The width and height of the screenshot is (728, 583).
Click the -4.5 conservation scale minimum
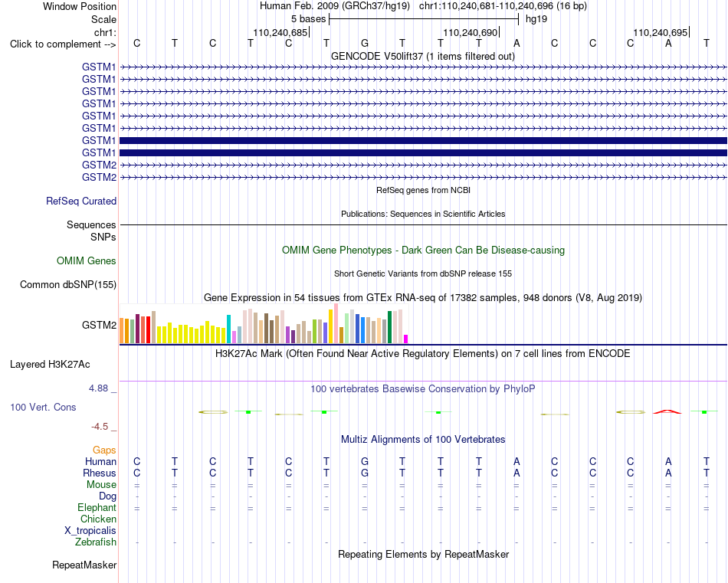click(100, 426)
